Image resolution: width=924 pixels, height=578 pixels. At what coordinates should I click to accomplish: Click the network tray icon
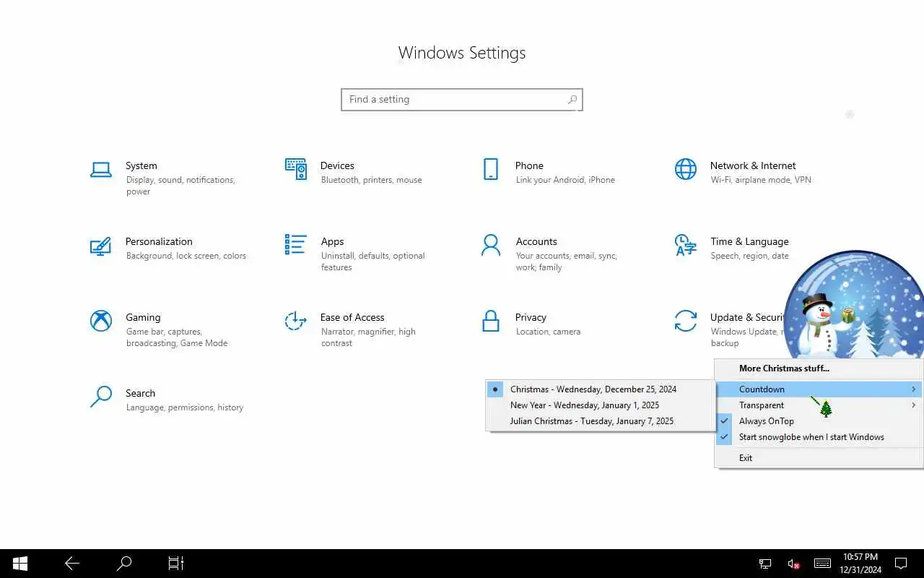tap(765, 564)
